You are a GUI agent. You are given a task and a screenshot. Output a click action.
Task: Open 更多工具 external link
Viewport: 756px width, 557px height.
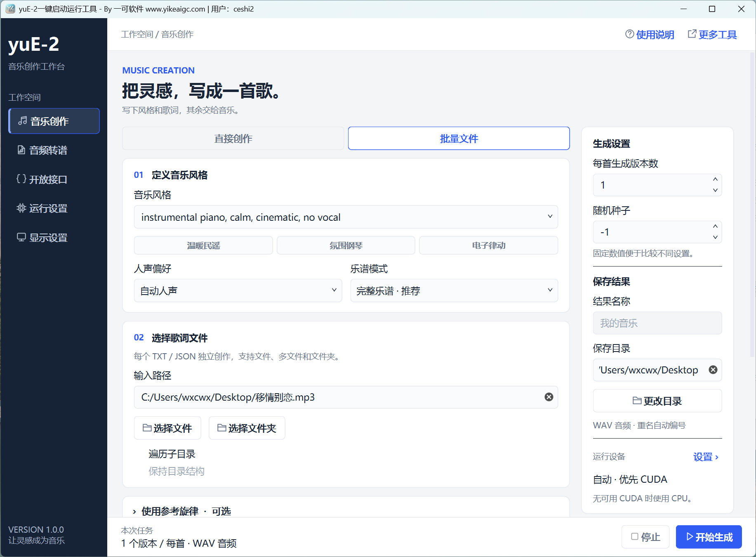point(712,35)
